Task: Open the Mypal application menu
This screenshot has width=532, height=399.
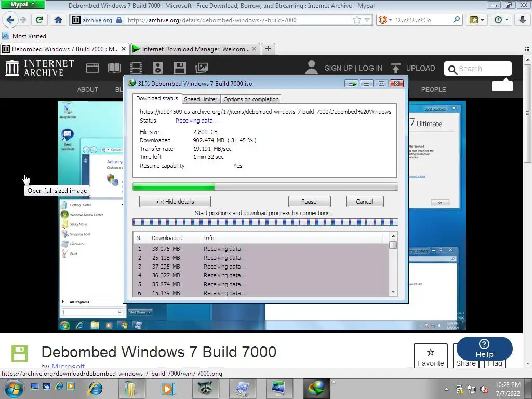Action: click(22, 4)
